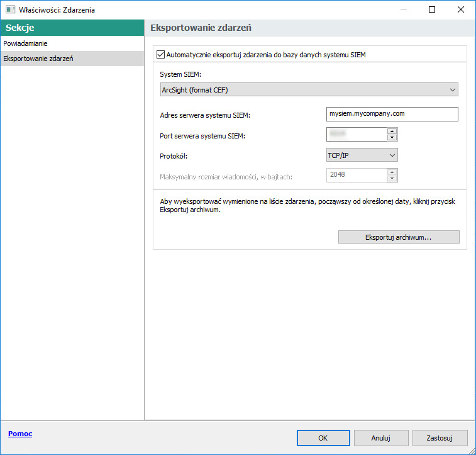
Task: Maximize the Właściwości: Zdarzenia window
Action: [x=432, y=10]
